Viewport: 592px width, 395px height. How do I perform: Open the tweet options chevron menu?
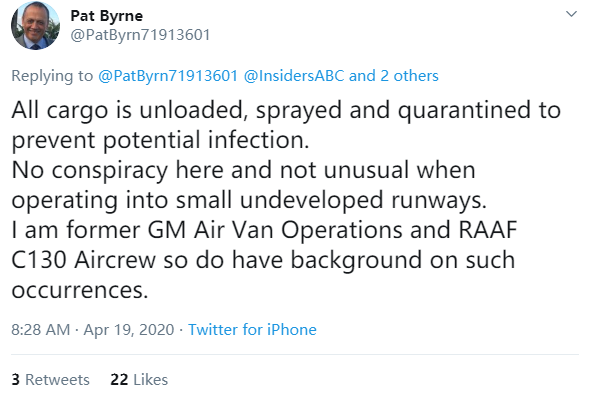coord(571,14)
